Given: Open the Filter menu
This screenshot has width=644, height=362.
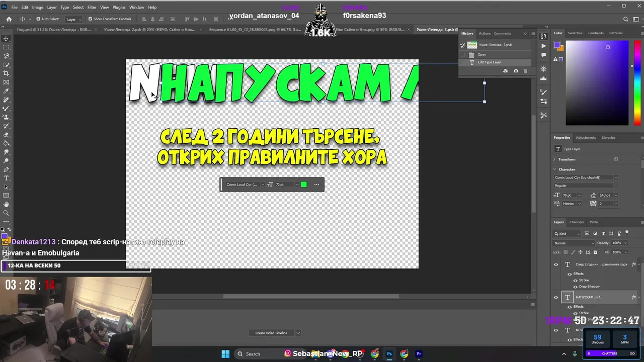Looking at the screenshot, I should tap(92, 8).
